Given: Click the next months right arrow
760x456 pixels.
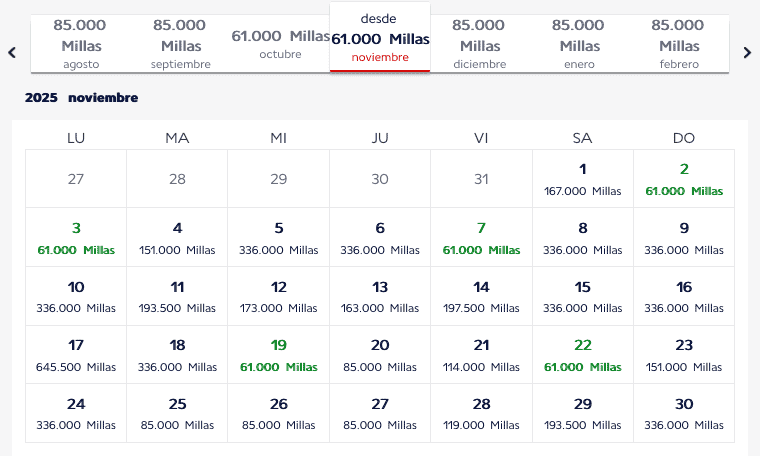Looking at the screenshot, I should 746,53.
